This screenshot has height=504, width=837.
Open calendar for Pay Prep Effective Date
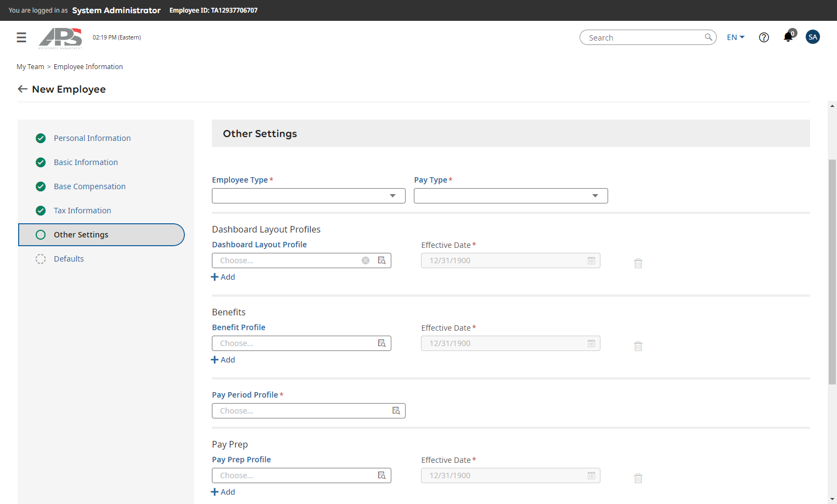591,475
